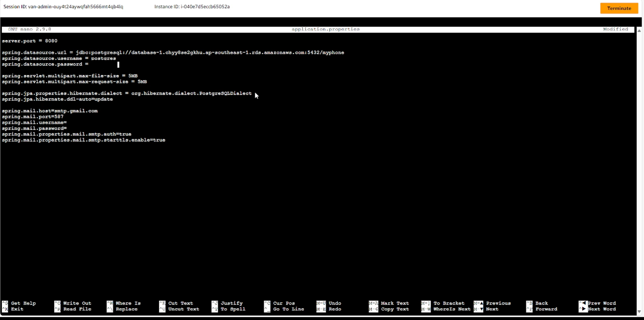Place cursor on spring.datasource.url line
Viewport: 644px width, 320px height.
click(x=173, y=52)
